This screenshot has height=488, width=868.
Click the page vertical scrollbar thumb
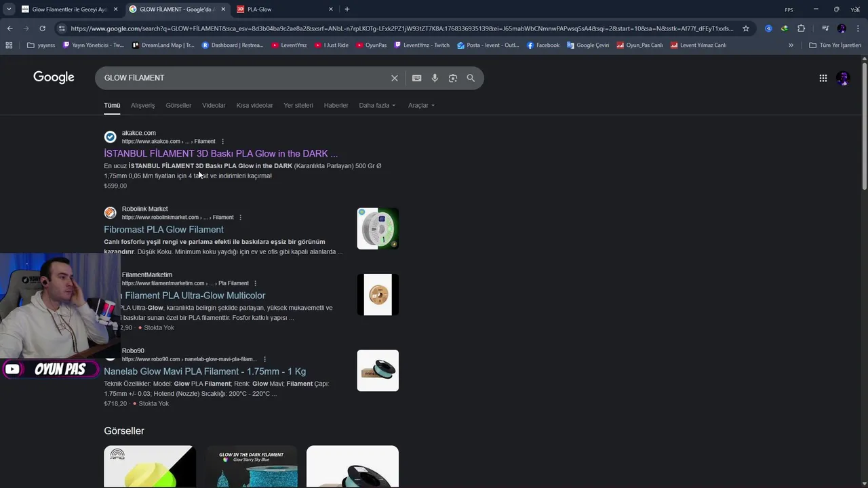865,127
